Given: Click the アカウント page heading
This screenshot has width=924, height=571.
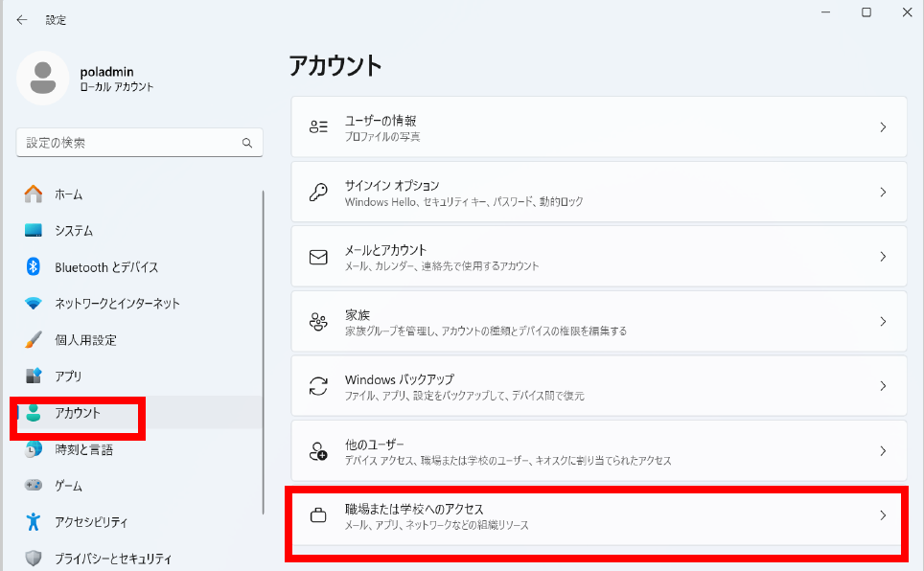Looking at the screenshot, I should tap(335, 65).
